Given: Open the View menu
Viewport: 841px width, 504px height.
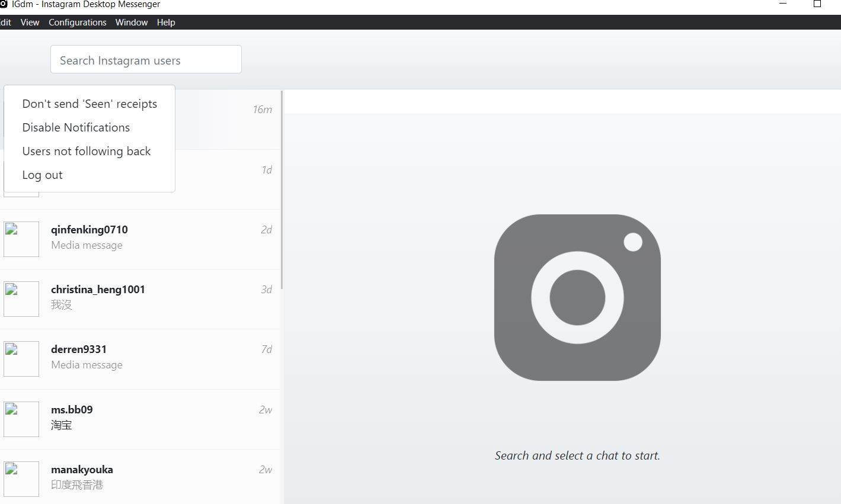Looking at the screenshot, I should (x=30, y=23).
